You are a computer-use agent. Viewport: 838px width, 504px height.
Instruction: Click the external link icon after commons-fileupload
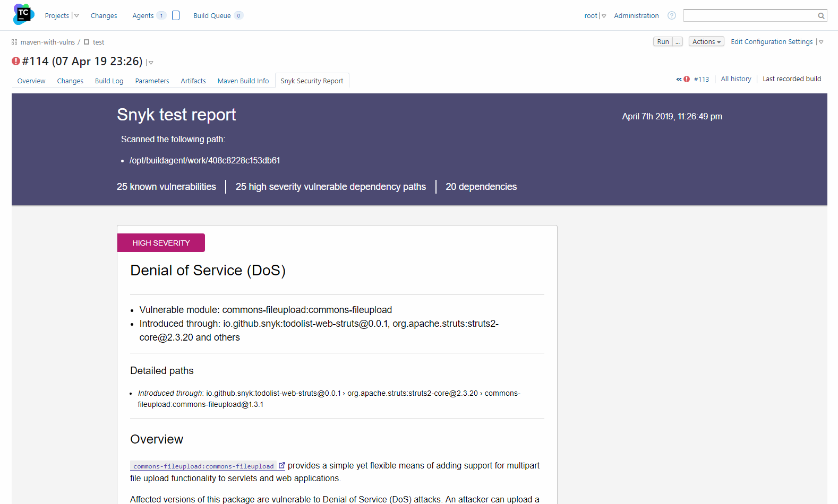[282, 465]
